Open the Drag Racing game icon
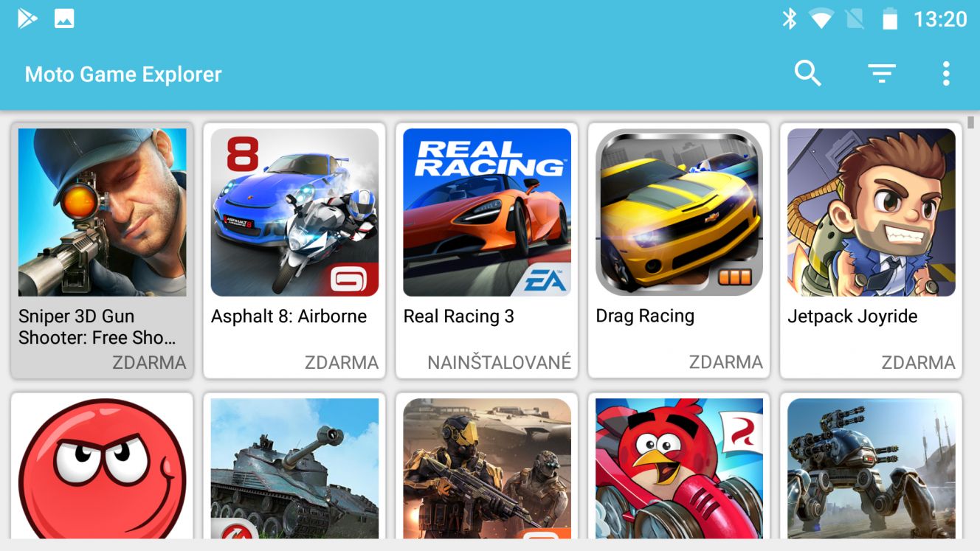This screenshot has width=980, height=551. (679, 212)
